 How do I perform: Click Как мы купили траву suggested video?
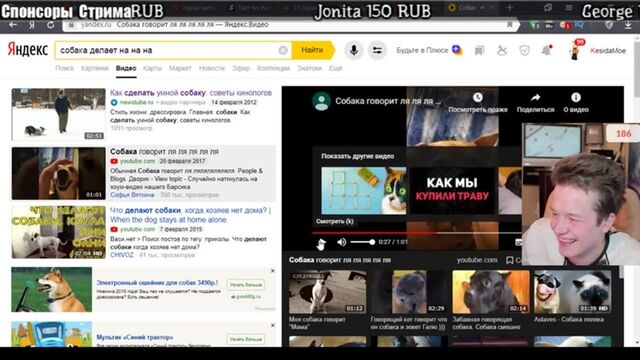452,190
